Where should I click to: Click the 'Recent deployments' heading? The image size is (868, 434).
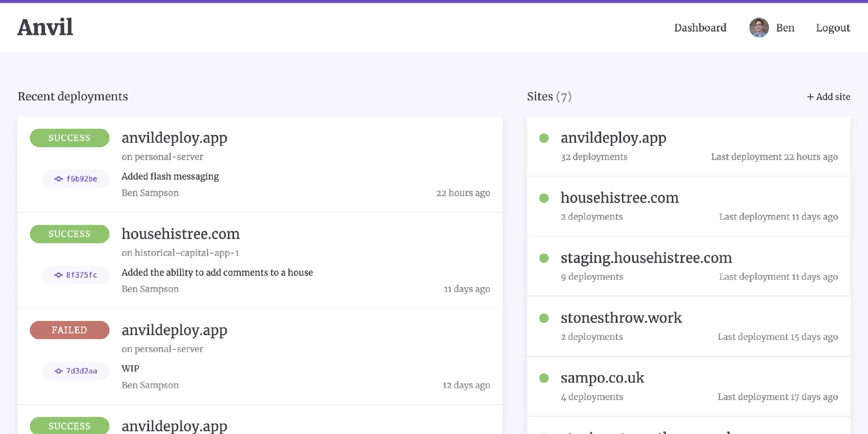pos(73,96)
